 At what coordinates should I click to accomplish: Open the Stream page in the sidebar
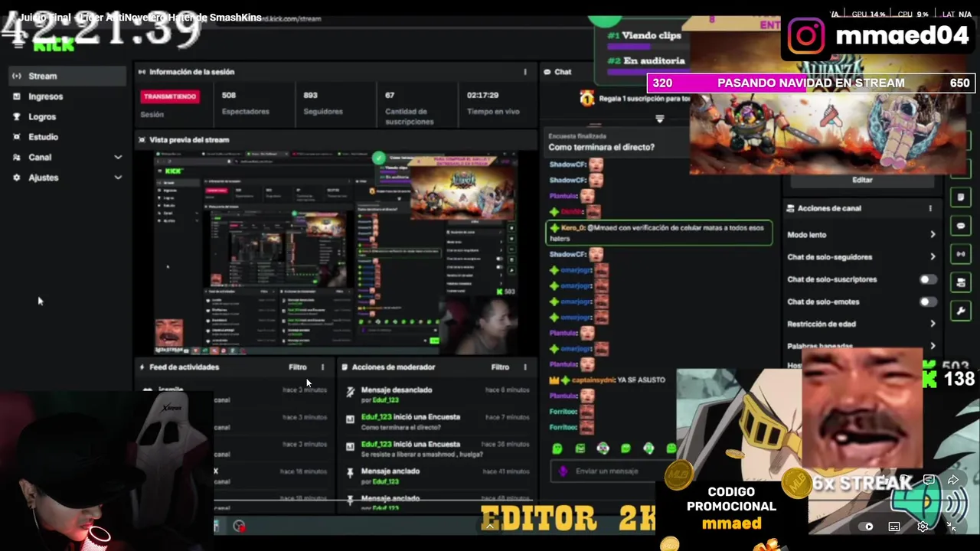point(67,76)
